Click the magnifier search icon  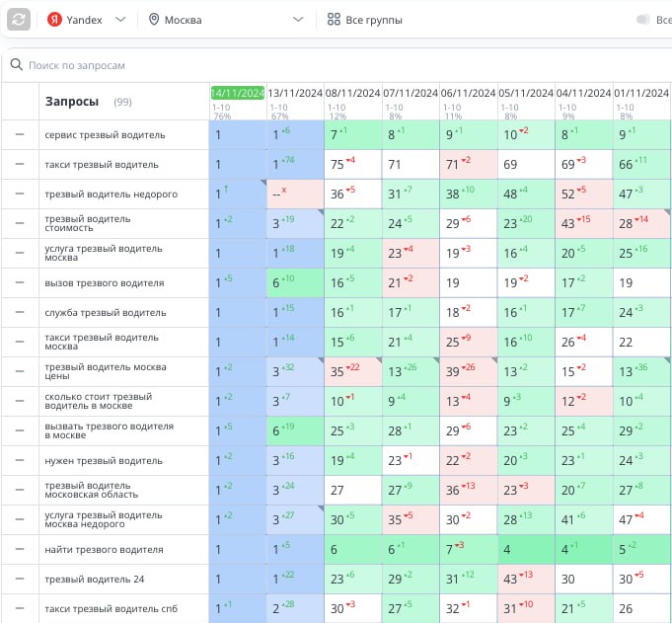pyautogui.click(x=17, y=65)
